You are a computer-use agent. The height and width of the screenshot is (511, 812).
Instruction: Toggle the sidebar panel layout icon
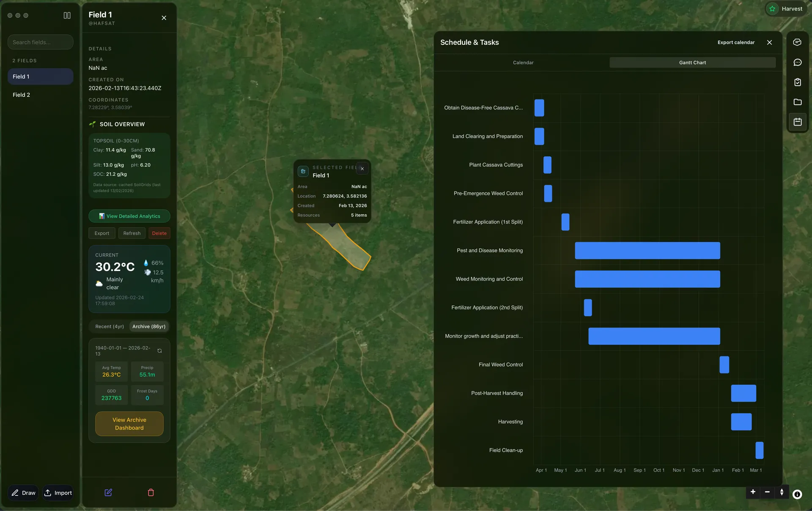67,16
